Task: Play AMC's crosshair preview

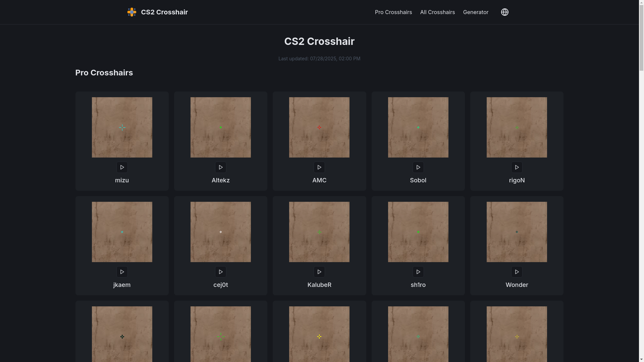Action: click(x=319, y=167)
